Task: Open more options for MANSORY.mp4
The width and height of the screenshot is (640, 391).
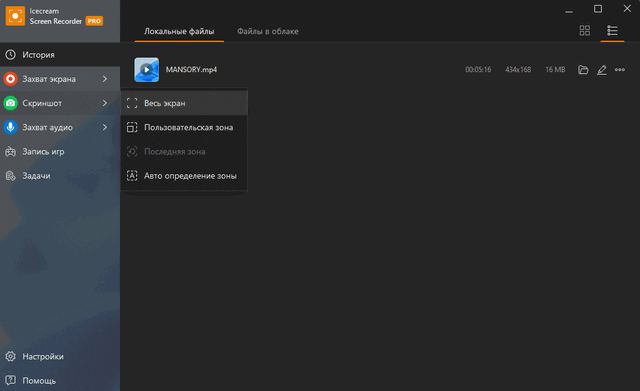Action: (620, 70)
